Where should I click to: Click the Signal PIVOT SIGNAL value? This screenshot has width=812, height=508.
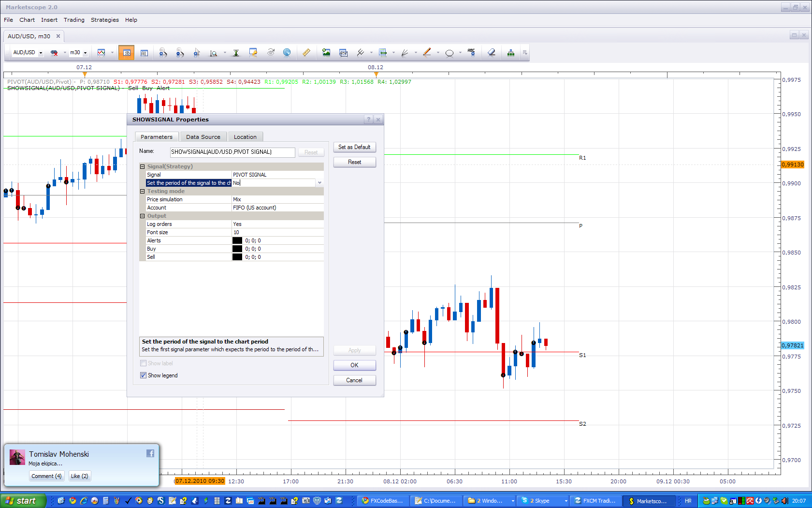(x=277, y=175)
